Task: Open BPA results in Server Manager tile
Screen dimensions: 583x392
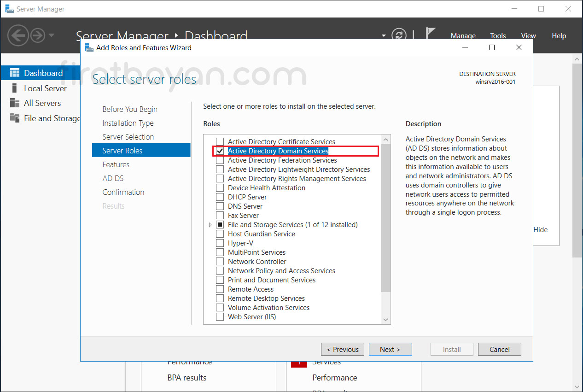Action: pos(187,377)
